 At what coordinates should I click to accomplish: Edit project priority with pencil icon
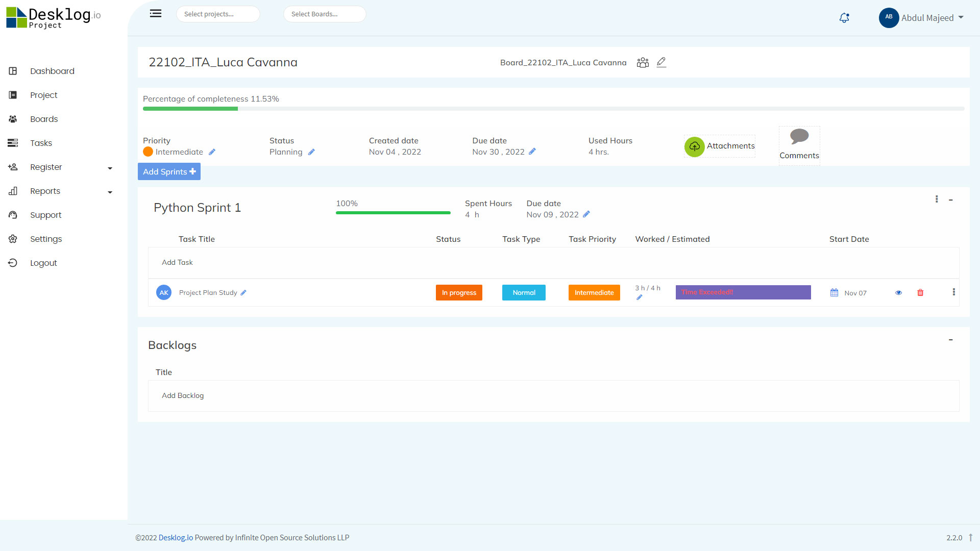click(212, 152)
